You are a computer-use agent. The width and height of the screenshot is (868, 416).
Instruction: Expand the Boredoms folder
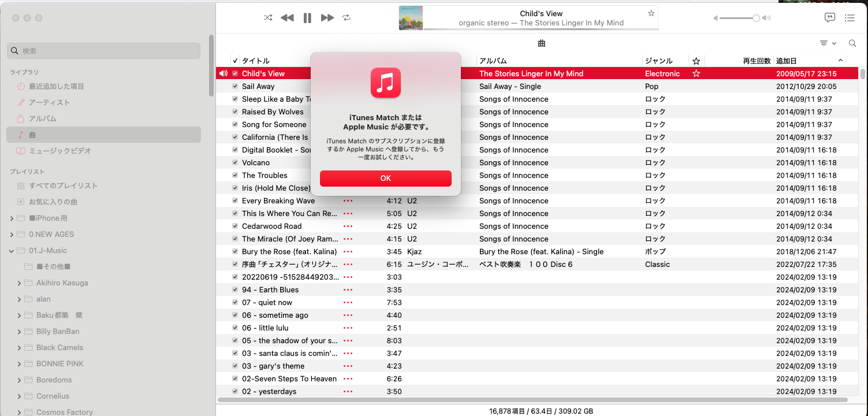pyautogui.click(x=20, y=380)
